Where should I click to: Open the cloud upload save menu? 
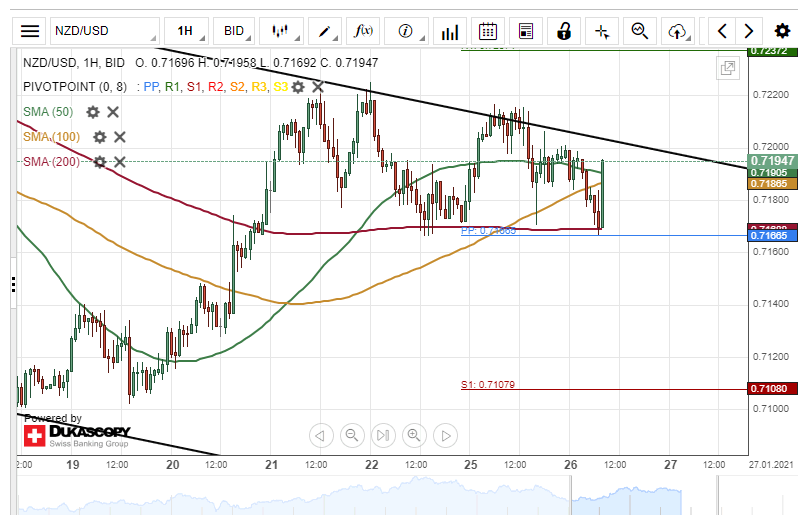678,31
